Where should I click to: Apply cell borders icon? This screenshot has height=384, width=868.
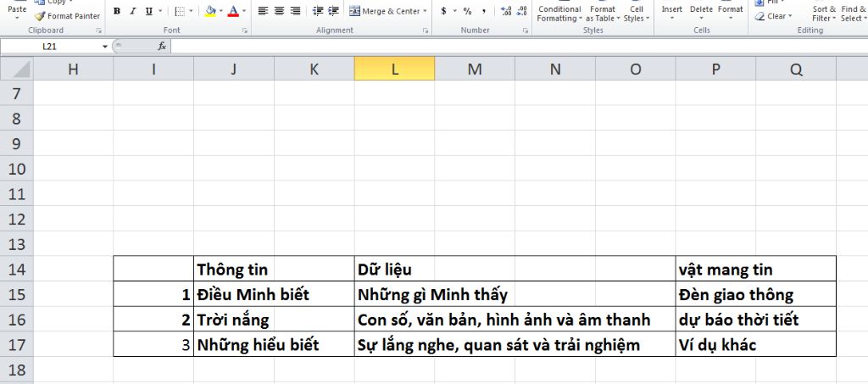click(x=180, y=11)
